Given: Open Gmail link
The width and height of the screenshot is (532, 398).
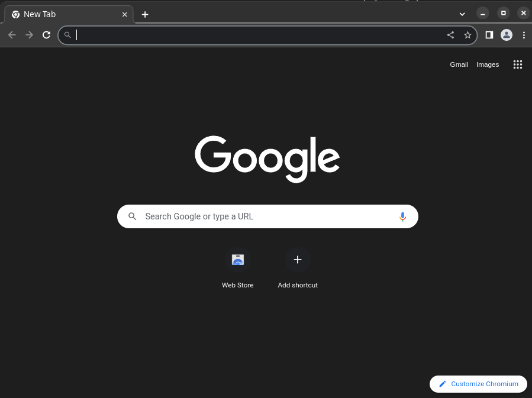Looking at the screenshot, I should pos(459,64).
